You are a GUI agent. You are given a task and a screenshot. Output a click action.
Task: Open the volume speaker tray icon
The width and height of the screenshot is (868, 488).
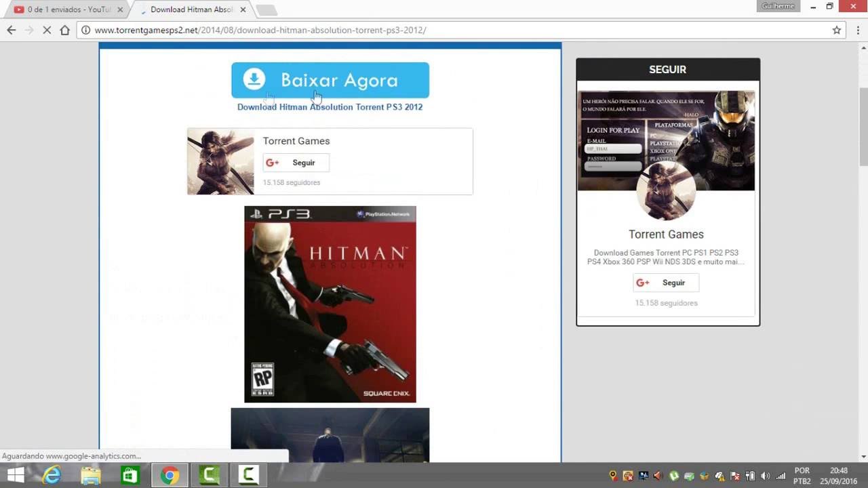coord(766,476)
